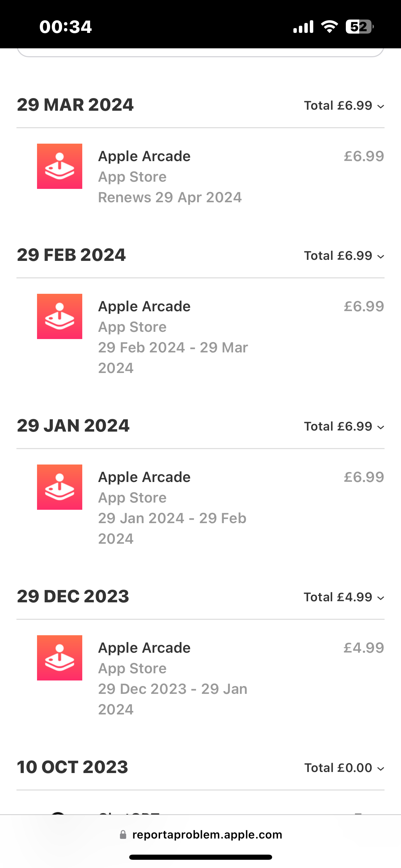
Task: Tap the Apple Arcade icon under 29 Feb 2024
Action: click(60, 316)
